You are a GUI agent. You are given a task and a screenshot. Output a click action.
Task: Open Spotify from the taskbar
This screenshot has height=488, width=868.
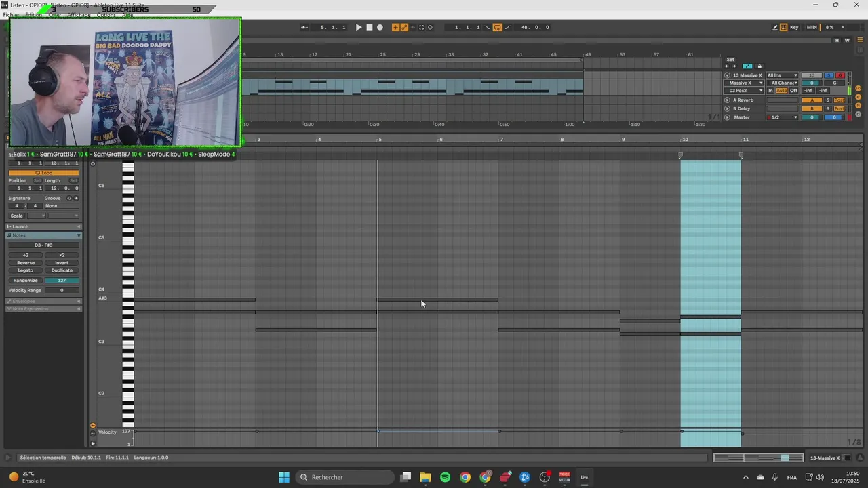(x=445, y=477)
